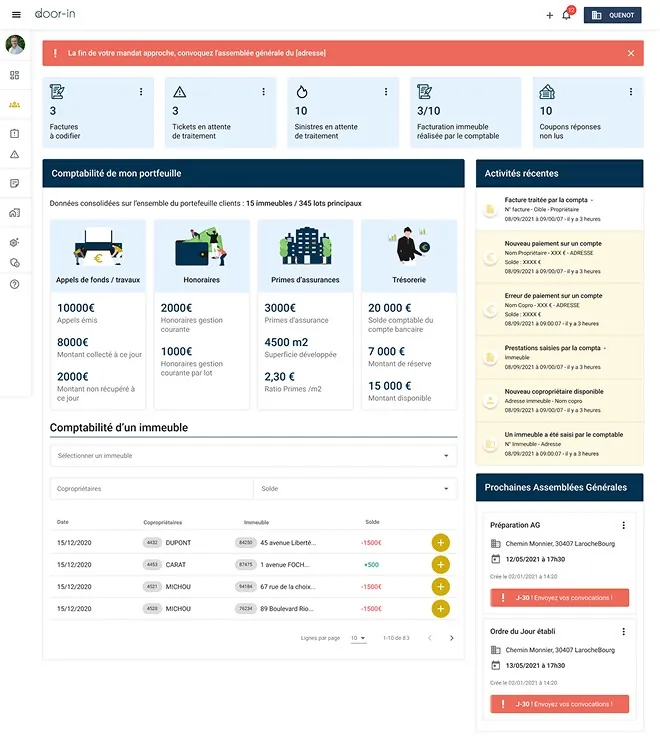Open Erreur de paiement sur un compte activity

click(x=560, y=309)
